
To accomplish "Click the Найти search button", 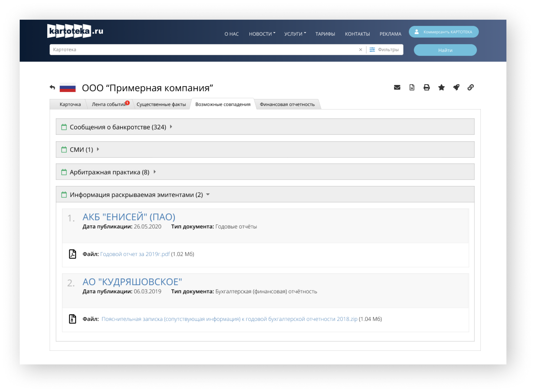I will (445, 50).
